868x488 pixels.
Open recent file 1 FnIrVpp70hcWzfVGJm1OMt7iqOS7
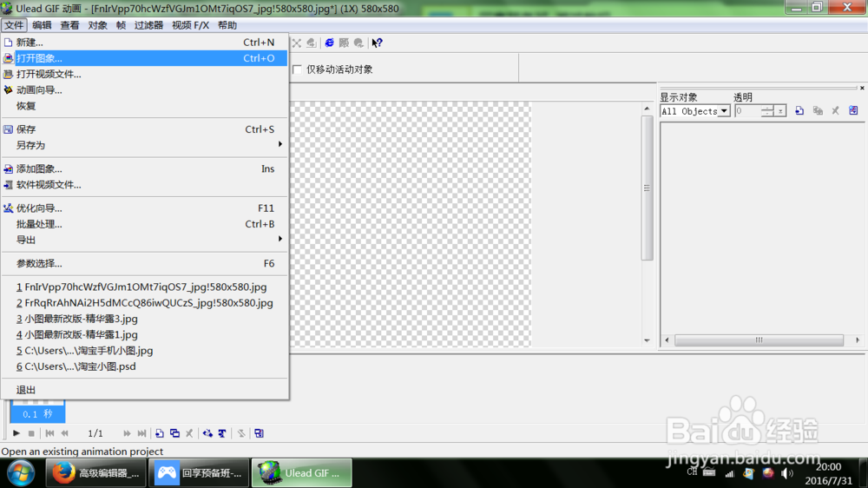(145, 287)
